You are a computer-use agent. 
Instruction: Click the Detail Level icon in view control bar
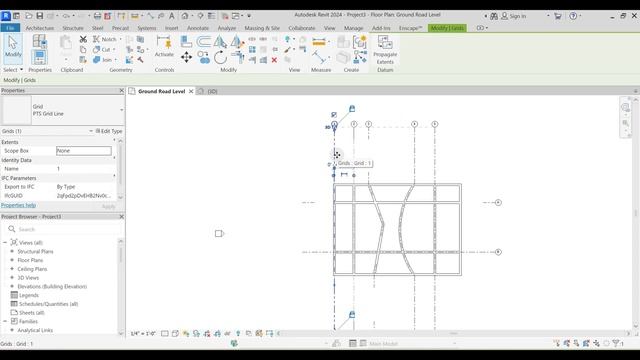[164, 333]
